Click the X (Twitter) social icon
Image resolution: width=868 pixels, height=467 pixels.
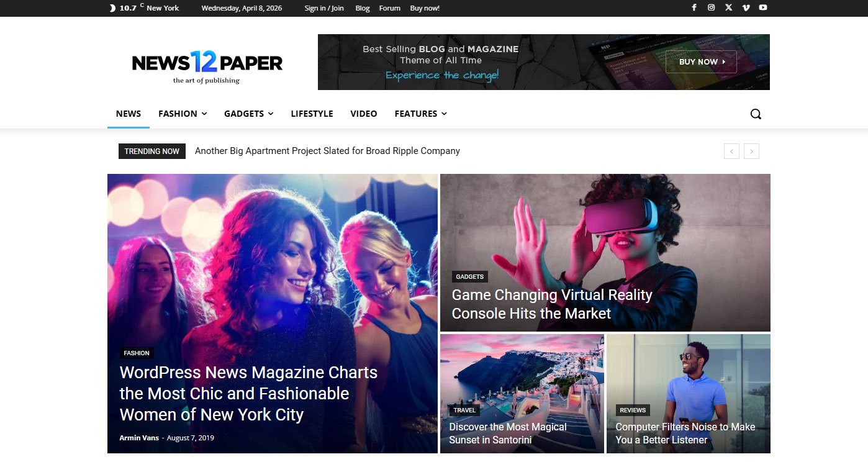tap(728, 7)
